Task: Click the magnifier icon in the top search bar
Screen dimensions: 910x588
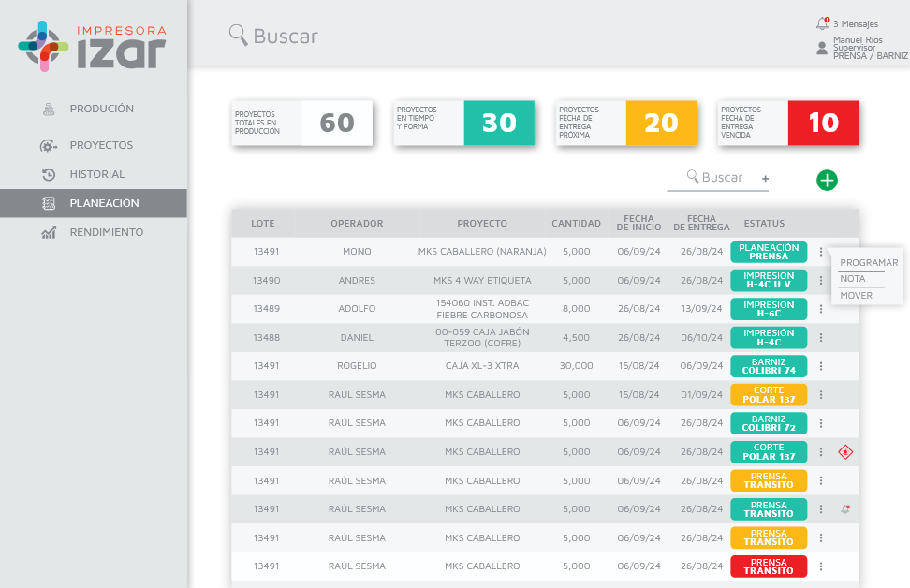Action: click(238, 35)
